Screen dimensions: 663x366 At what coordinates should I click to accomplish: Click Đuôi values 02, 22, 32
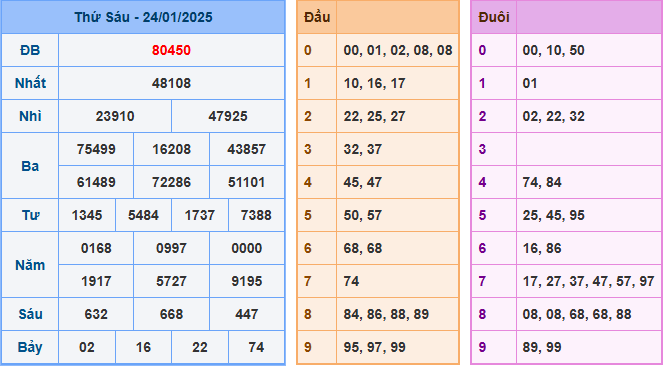(553, 116)
